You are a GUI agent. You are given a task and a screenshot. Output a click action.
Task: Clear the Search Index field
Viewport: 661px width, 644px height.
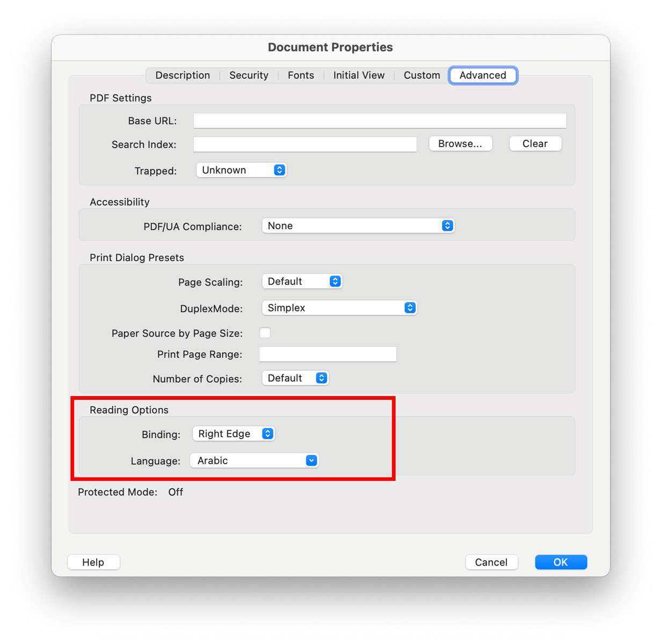click(x=535, y=143)
